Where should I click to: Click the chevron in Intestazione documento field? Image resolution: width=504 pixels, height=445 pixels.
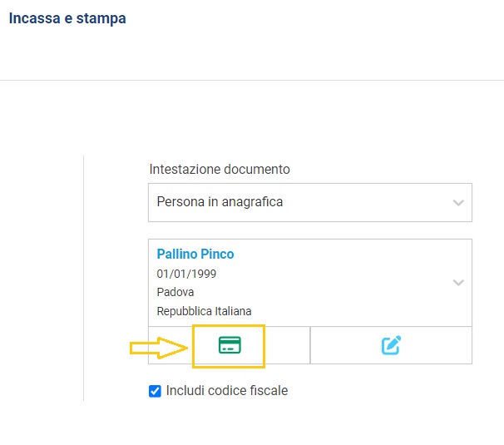[457, 202]
